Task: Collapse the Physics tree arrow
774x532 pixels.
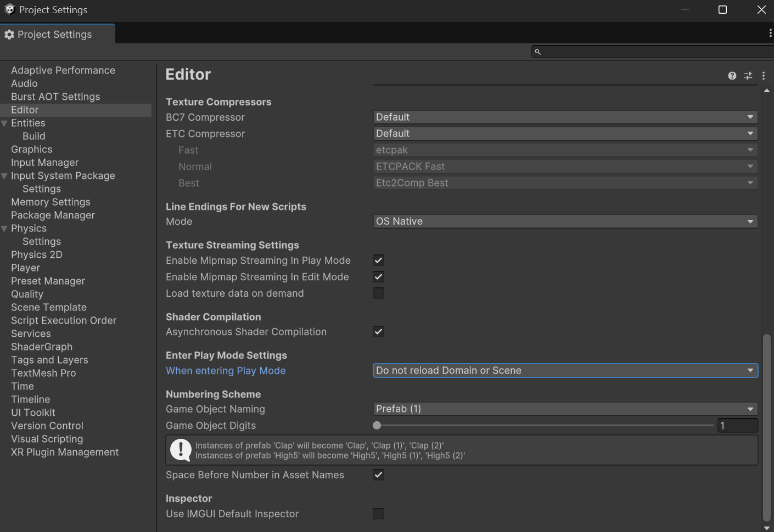Action: [x=4, y=229]
